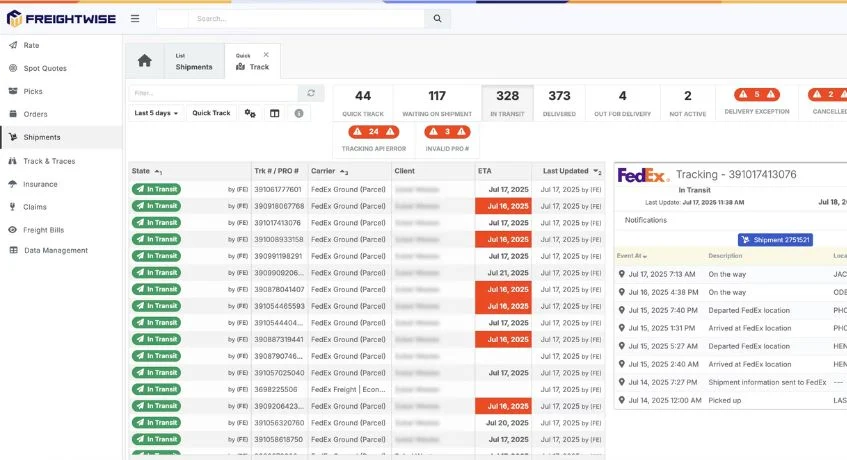Click pin icon for Picked up event

tap(622, 401)
